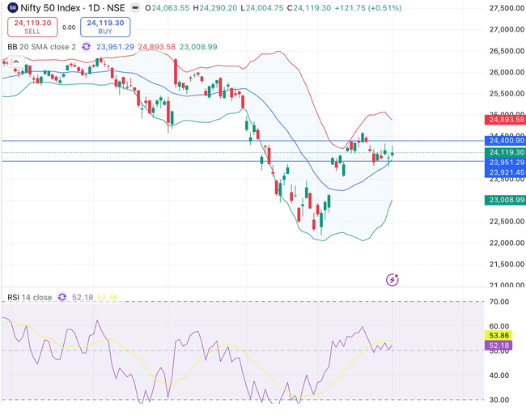Click the purple RSI value 52.18 in legend
Viewport: 526px width, 420px height.
[83, 298]
